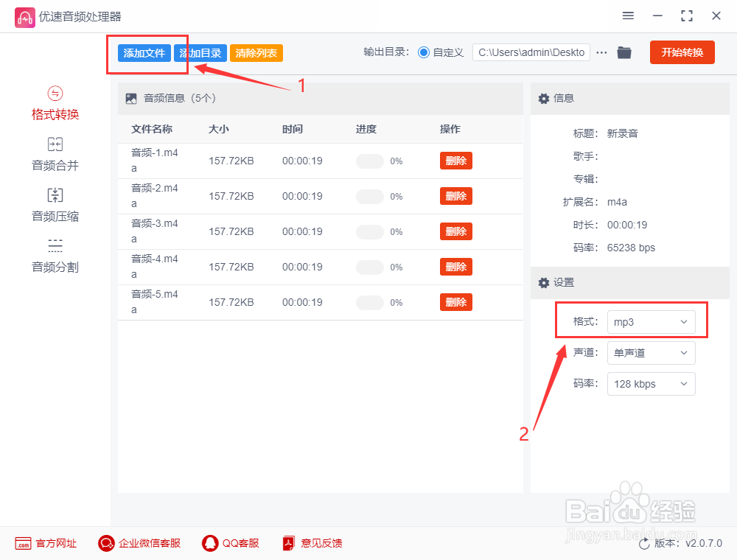Screen dimensions: 737x560
Task: Click the app logo icon in title bar
Action: [x=24, y=18]
